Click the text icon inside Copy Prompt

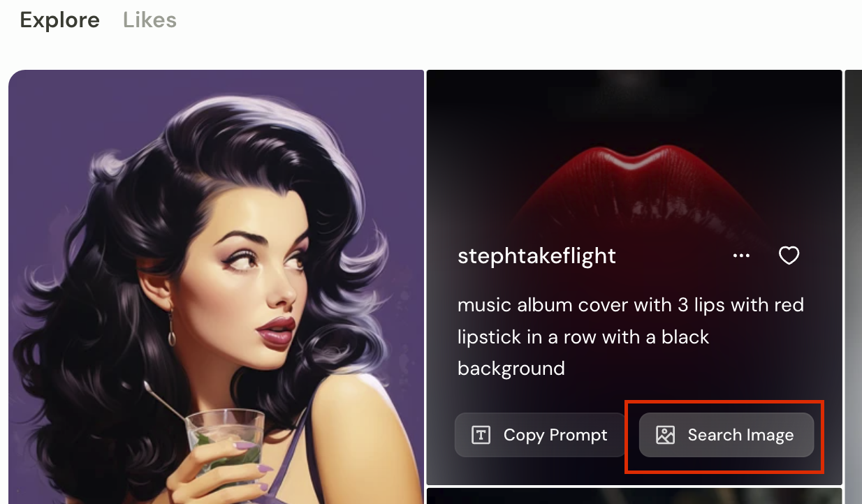(x=481, y=435)
